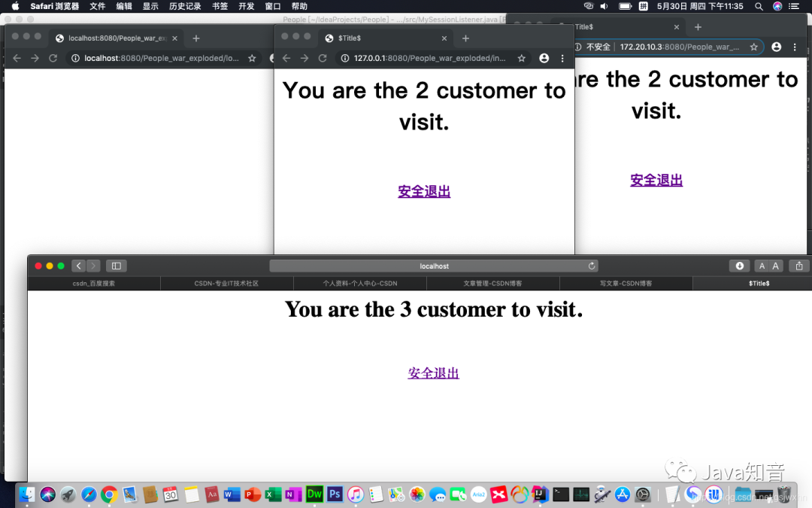Image resolution: width=812 pixels, height=508 pixels.
Task: Switch to the 文章管理-CSDN博客 tab
Action: coord(492,284)
